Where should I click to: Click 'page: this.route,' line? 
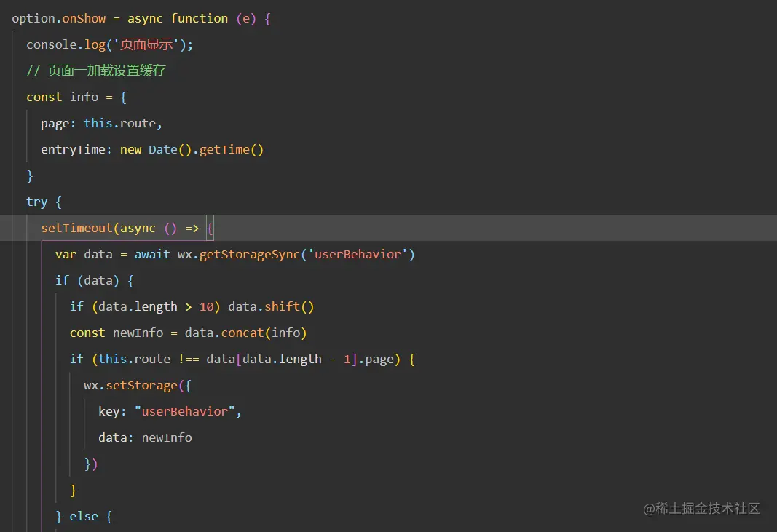[x=101, y=123]
